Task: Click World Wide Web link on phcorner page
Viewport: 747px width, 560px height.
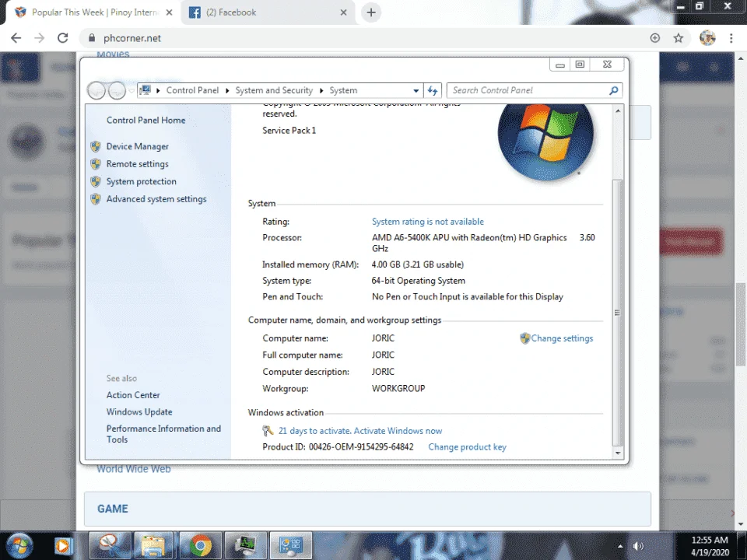Action: pyautogui.click(x=133, y=469)
